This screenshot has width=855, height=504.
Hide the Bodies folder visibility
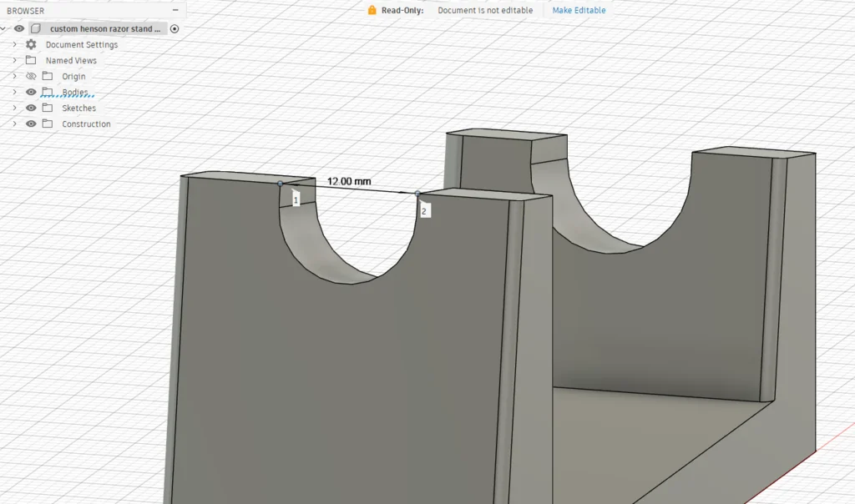(31, 92)
